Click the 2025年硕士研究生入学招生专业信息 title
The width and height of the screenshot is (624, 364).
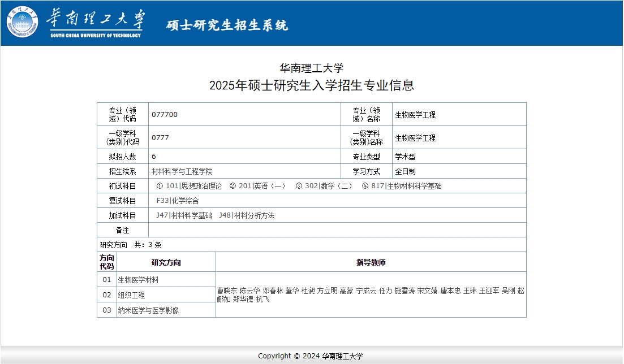click(x=312, y=85)
